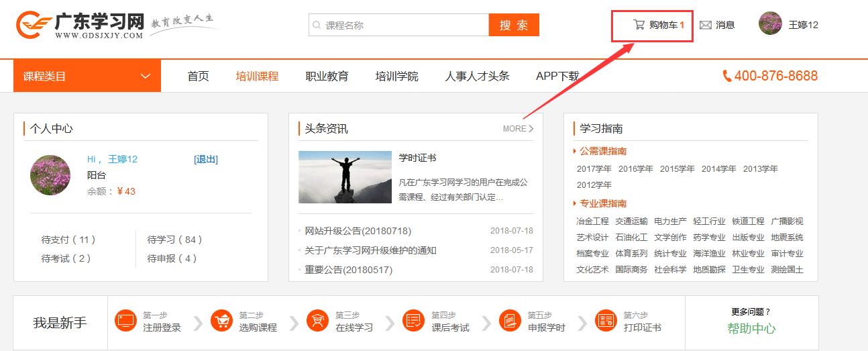Open the 帮助中心 help link
Image resolution: width=868 pixels, height=351 pixels.
(751, 328)
